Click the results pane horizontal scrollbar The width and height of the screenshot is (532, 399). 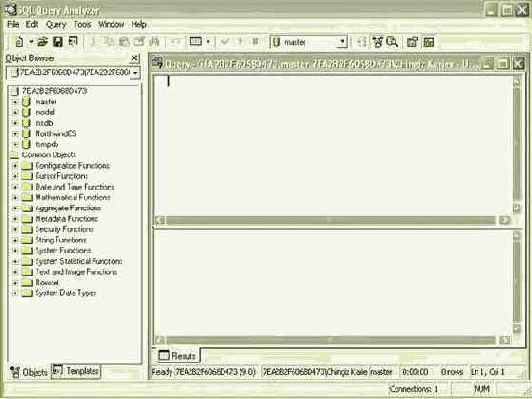tap(331, 340)
